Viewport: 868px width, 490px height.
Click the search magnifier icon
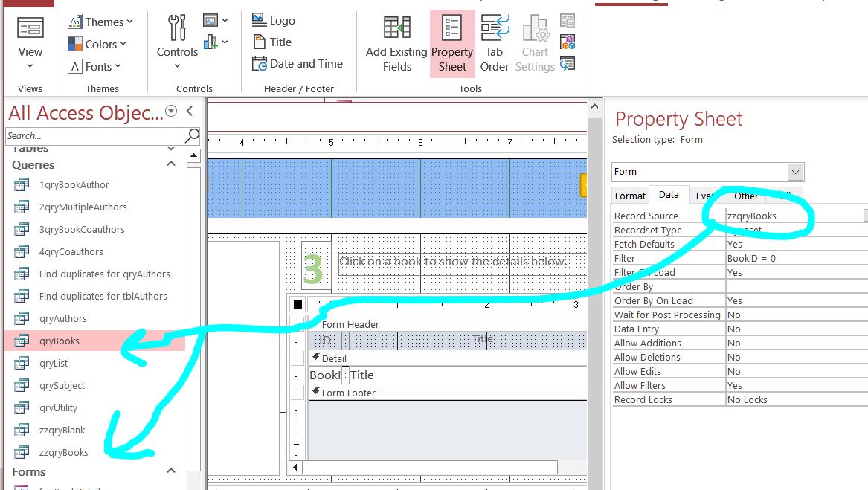coord(192,135)
